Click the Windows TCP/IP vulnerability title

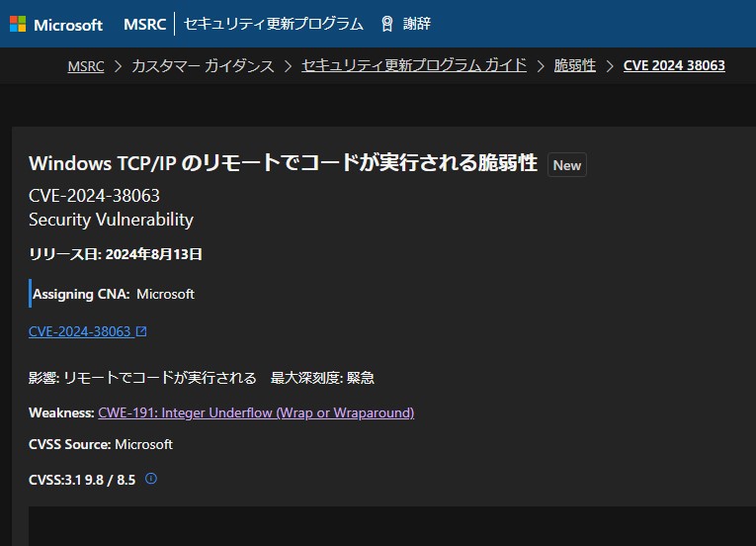pyautogui.click(x=283, y=163)
